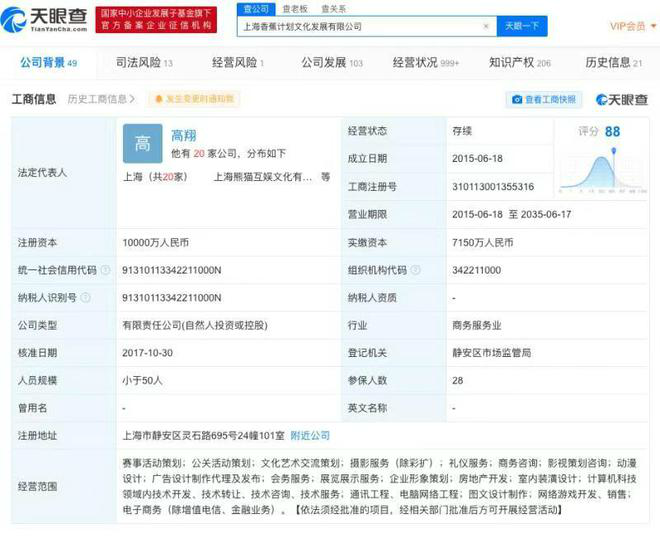
Task: Select registered capital 10000万人民币
Action: [x=156, y=242]
